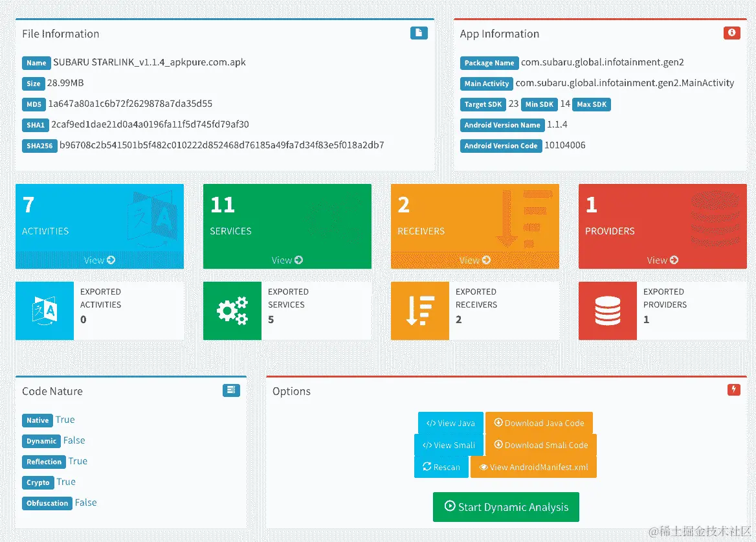Select version code 10104006
Image resolution: width=756 pixels, height=542 pixels.
point(565,145)
